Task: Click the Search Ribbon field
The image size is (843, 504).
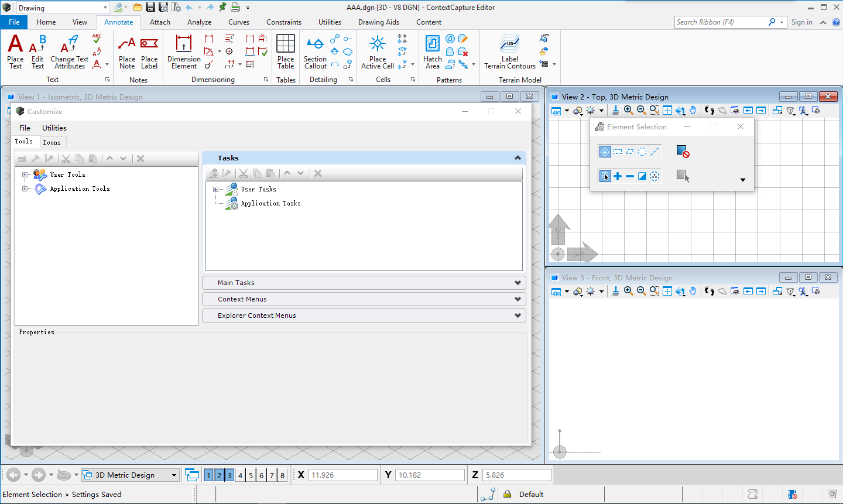Action: 721,22
